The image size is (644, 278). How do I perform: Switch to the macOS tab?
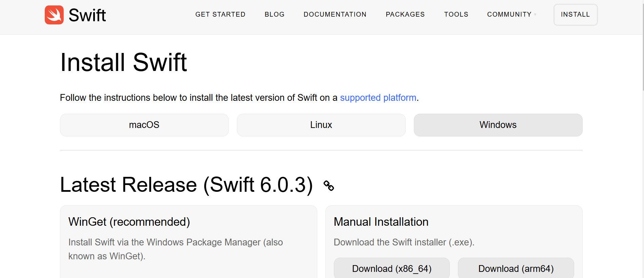(144, 125)
